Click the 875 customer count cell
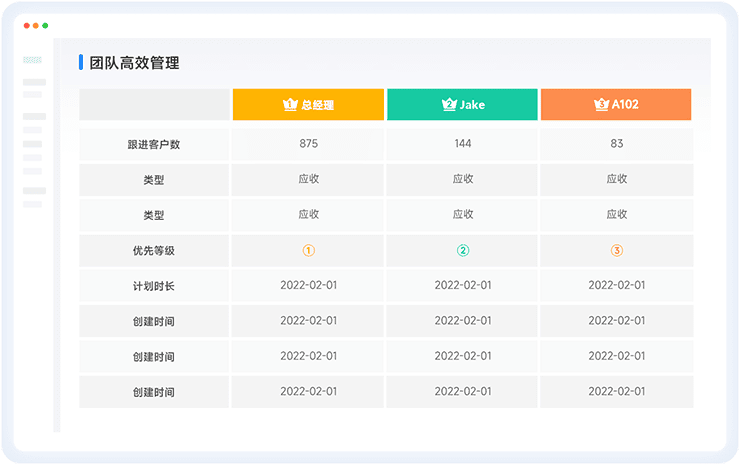740x465 pixels. tap(309, 144)
